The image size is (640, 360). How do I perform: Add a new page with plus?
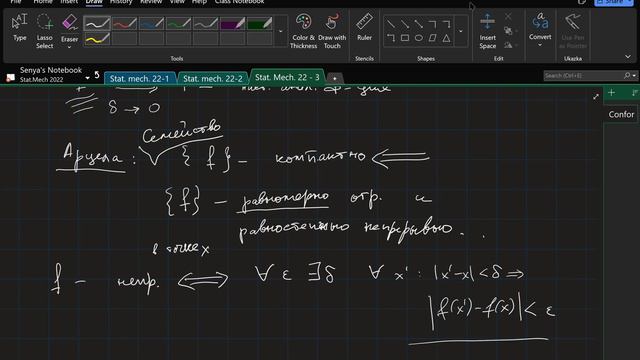[611, 93]
